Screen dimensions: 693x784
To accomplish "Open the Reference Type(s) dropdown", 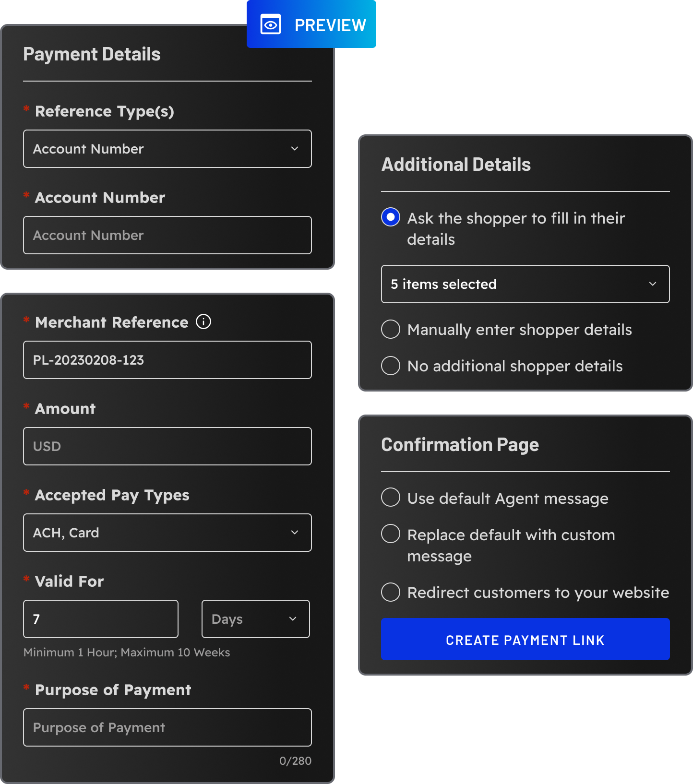I will pos(167,149).
